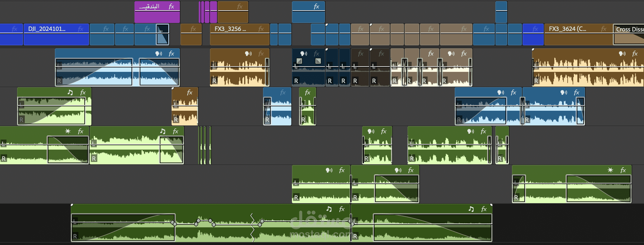644x245 pixels.
Task: Click the fx badge on the brown top-row video clip
Action: 240,6
